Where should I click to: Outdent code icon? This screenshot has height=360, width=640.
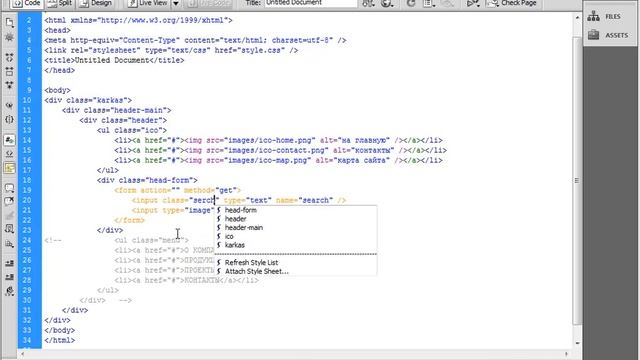tap(9, 277)
